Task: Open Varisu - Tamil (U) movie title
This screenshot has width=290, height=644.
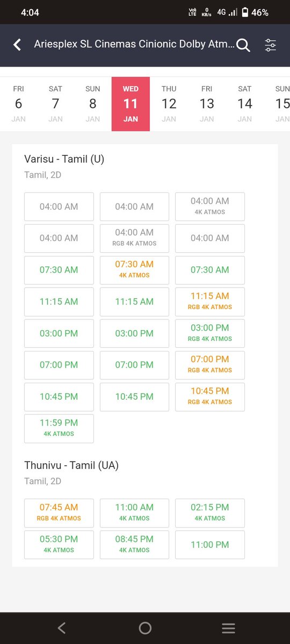Action: tap(64, 159)
